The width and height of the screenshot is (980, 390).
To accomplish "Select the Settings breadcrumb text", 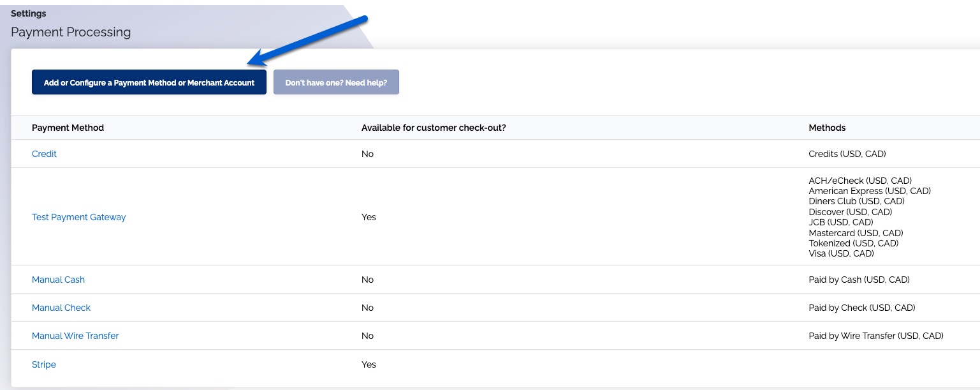I will (29, 13).
